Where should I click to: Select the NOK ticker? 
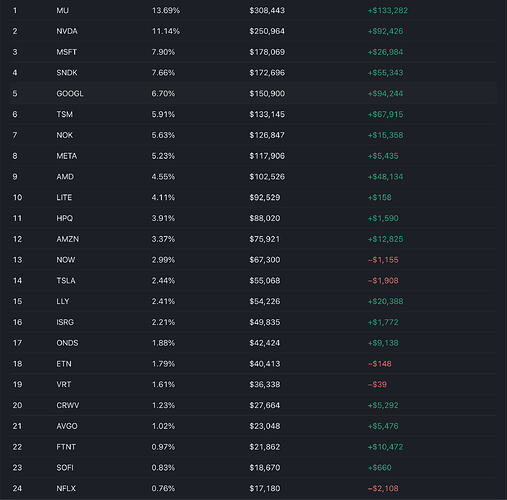(64, 135)
